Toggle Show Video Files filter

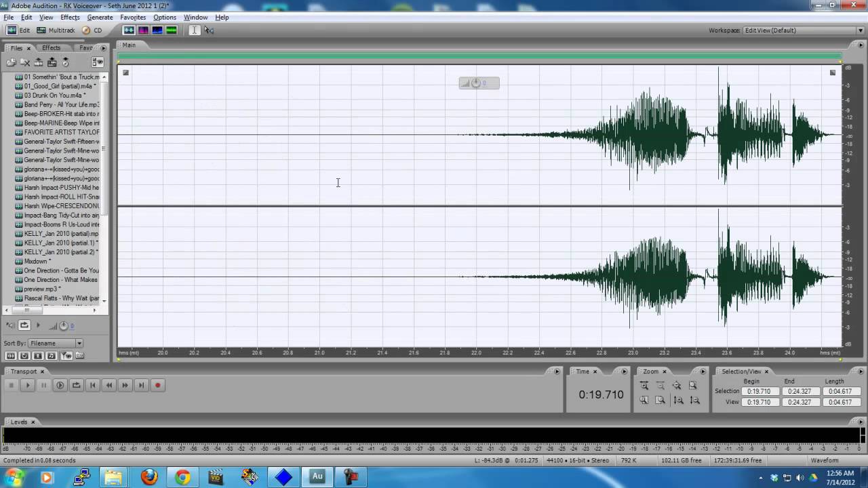pos(38,356)
